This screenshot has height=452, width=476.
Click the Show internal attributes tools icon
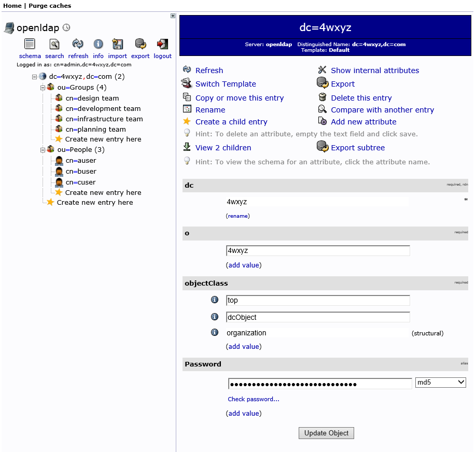pyautogui.click(x=322, y=70)
